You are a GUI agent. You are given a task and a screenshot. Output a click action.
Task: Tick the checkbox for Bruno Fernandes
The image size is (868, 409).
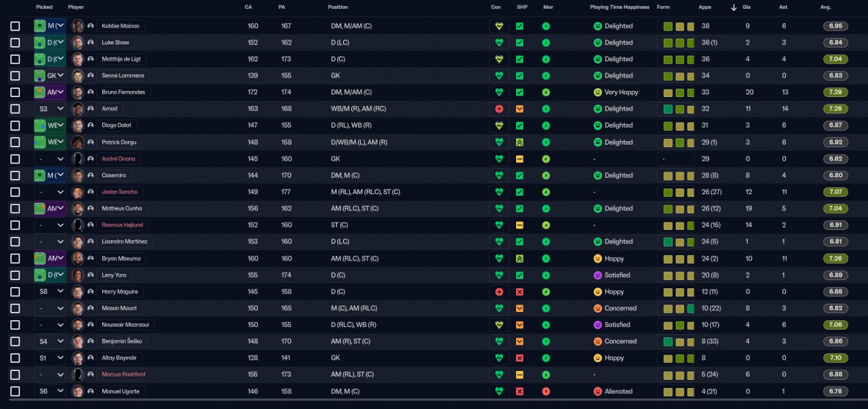tap(15, 92)
